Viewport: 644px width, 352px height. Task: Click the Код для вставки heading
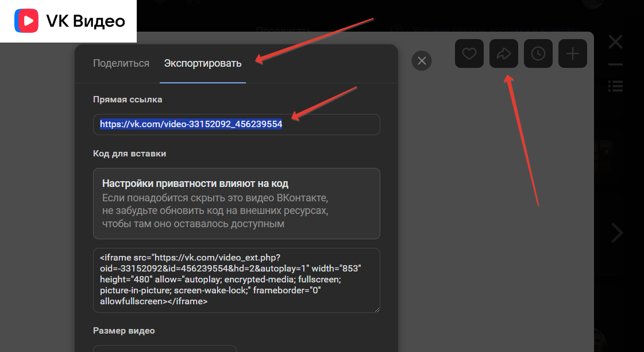click(x=129, y=154)
